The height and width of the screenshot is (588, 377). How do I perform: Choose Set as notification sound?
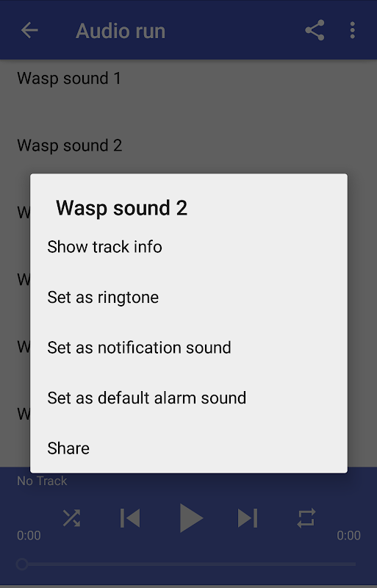pos(189,348)
